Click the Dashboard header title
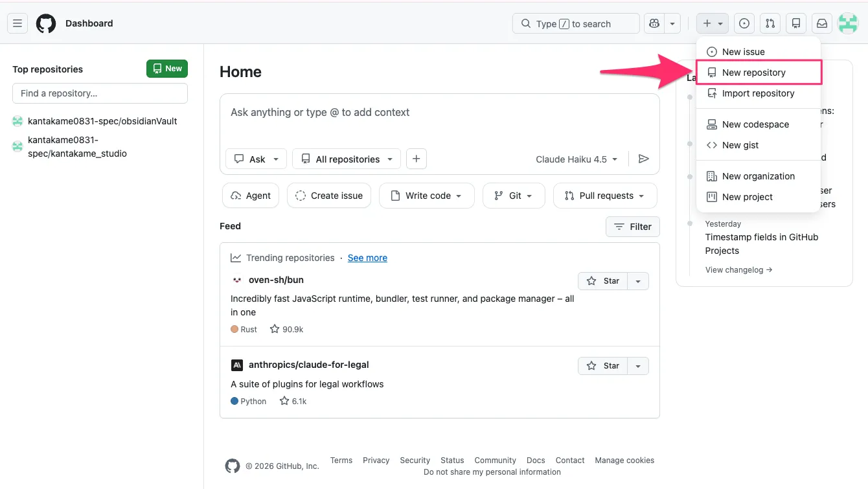The width and height of the screenshot is (868, 489). 89,23
